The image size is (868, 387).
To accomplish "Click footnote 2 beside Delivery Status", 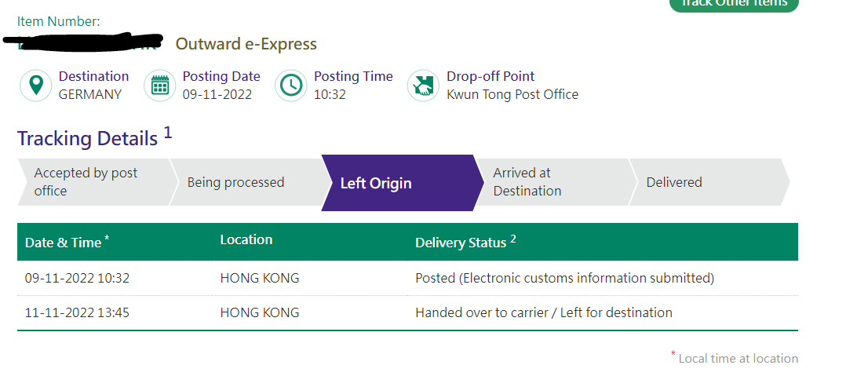I will tap(513, 239).
